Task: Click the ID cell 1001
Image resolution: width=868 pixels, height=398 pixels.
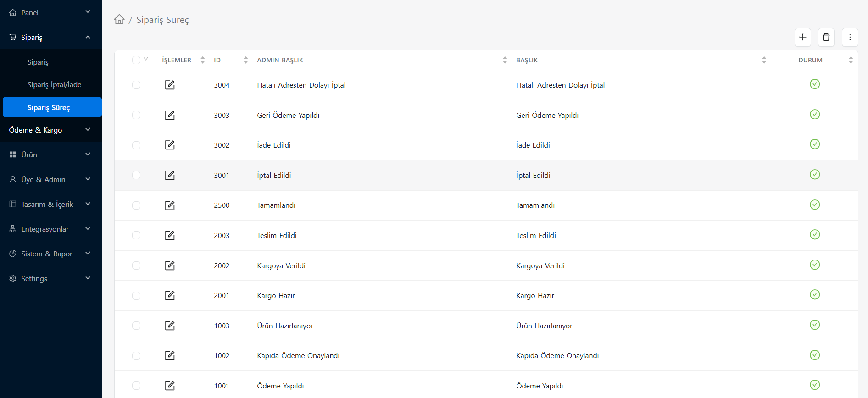Action: click(x=222, y=386)
